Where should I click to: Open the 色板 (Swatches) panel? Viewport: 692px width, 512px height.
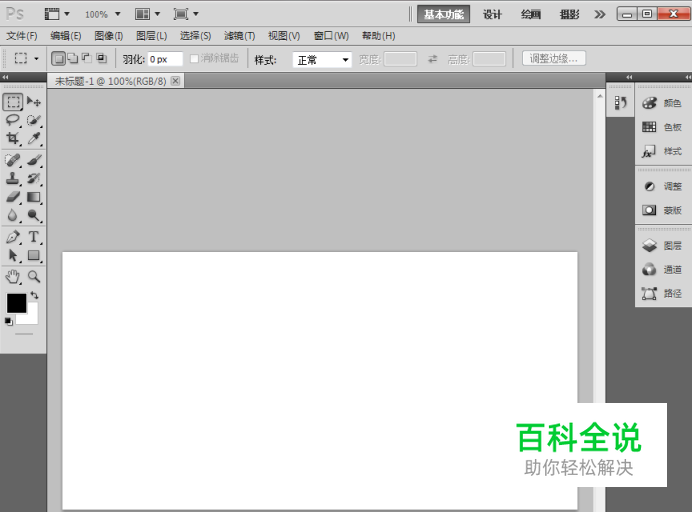(662, 127)
